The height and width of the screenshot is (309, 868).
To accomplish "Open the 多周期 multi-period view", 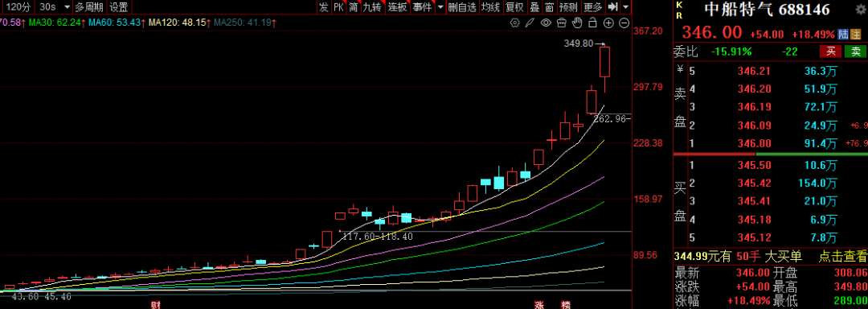I will click(x=89, y=7).
